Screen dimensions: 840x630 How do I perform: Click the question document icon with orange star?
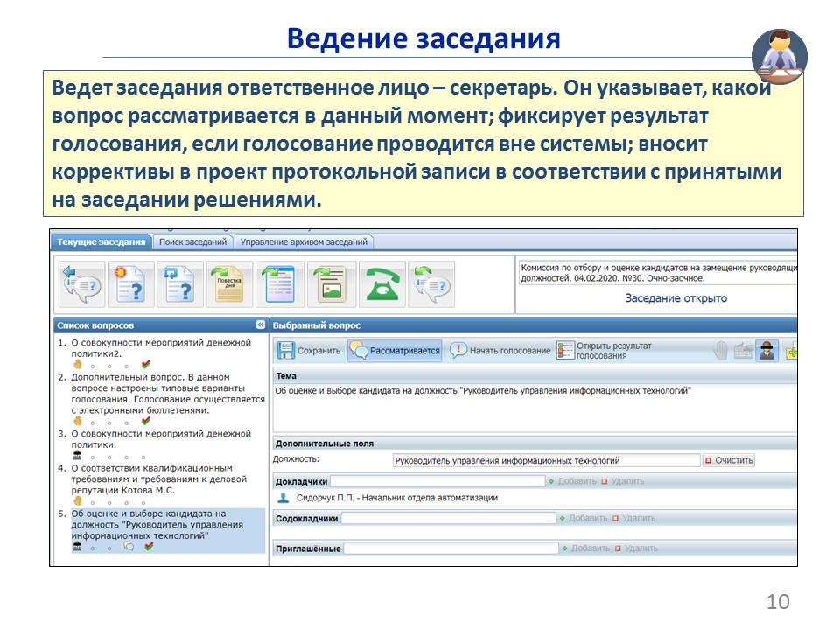(x=130, y=284)
